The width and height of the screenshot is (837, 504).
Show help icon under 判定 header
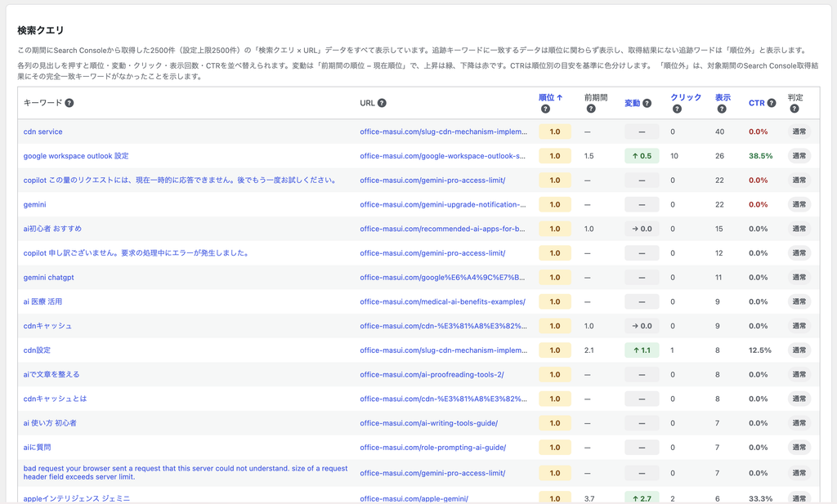[794, 109]
